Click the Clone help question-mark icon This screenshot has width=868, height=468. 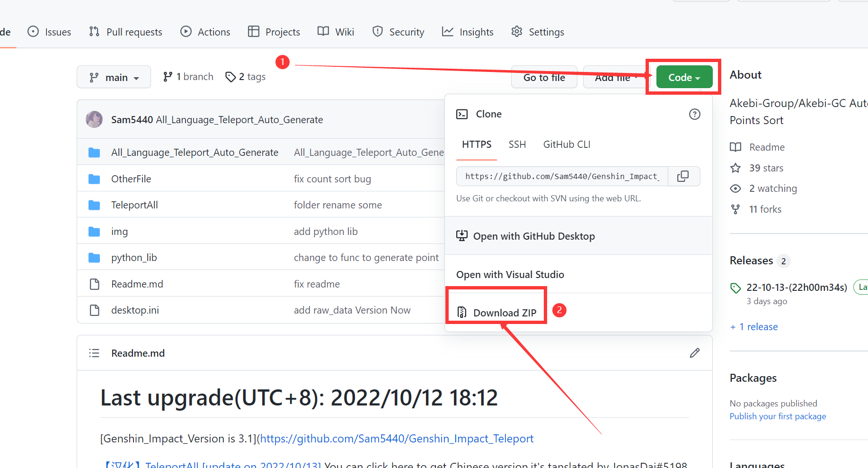[694, 114]
